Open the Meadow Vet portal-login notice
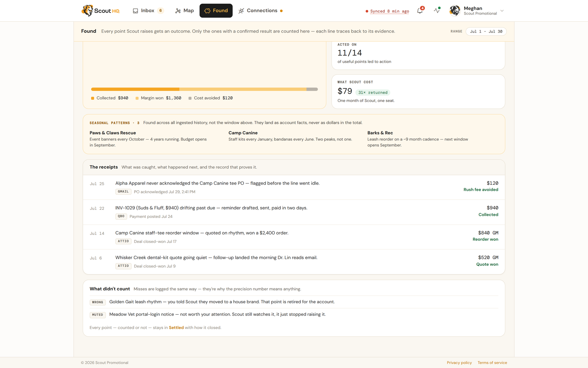The image size is (588, 368). (x=294, y=315)
